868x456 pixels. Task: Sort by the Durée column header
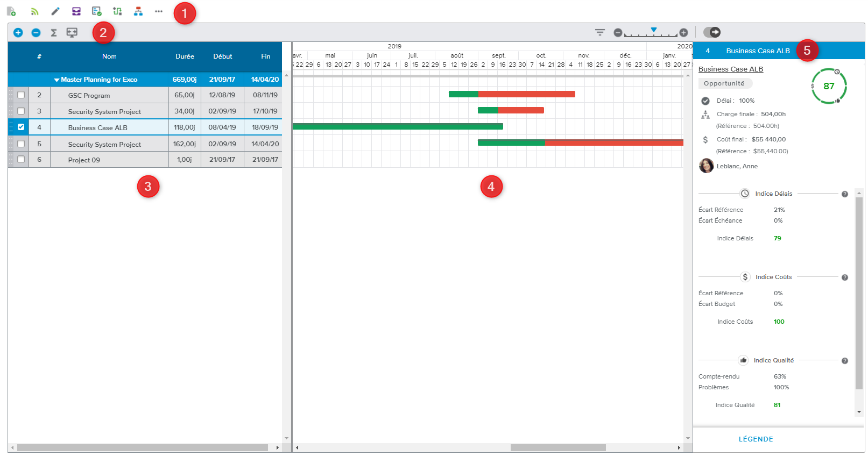click(x=185, y=56)
